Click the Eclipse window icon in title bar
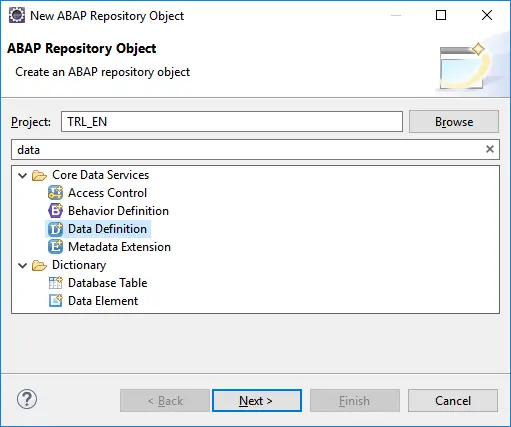511x427 pixels. pyautogui.click(x=17, y=15)
